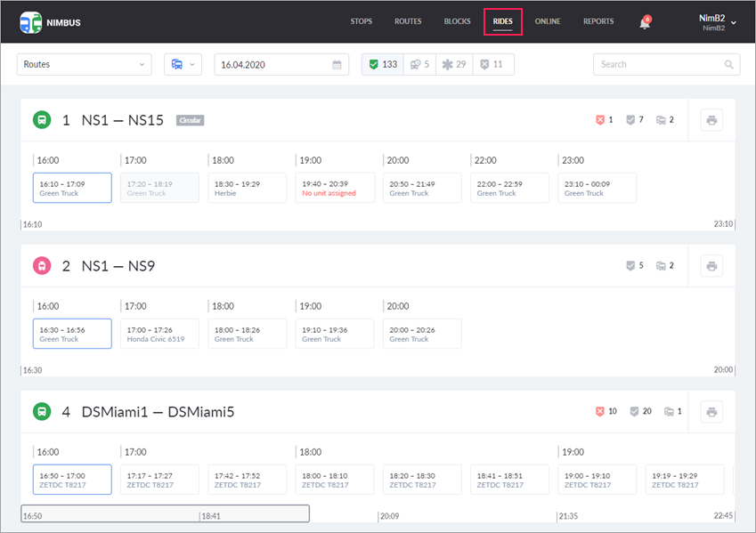Go to the Reports tab
The height and width of the screenshot is (533, 756).
point(598,21)
